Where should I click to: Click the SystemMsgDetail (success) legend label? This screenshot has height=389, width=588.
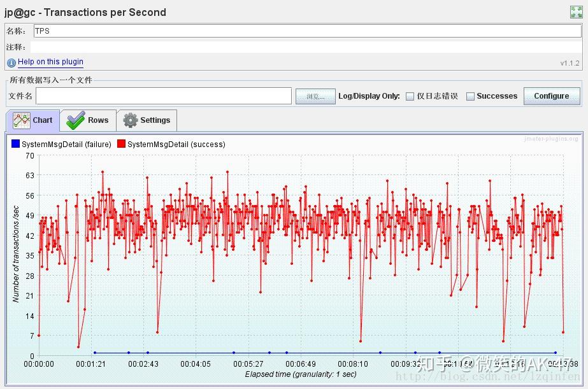click(176, 145)
